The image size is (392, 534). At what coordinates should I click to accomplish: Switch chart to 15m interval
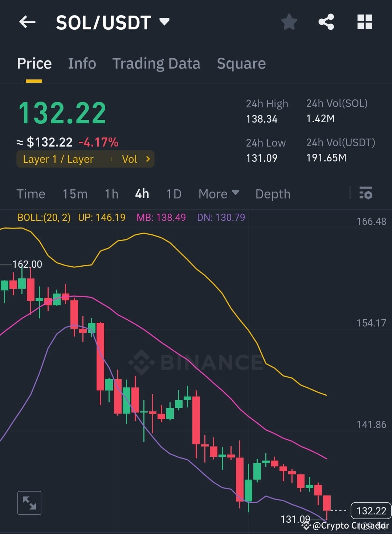click(74, 194)
